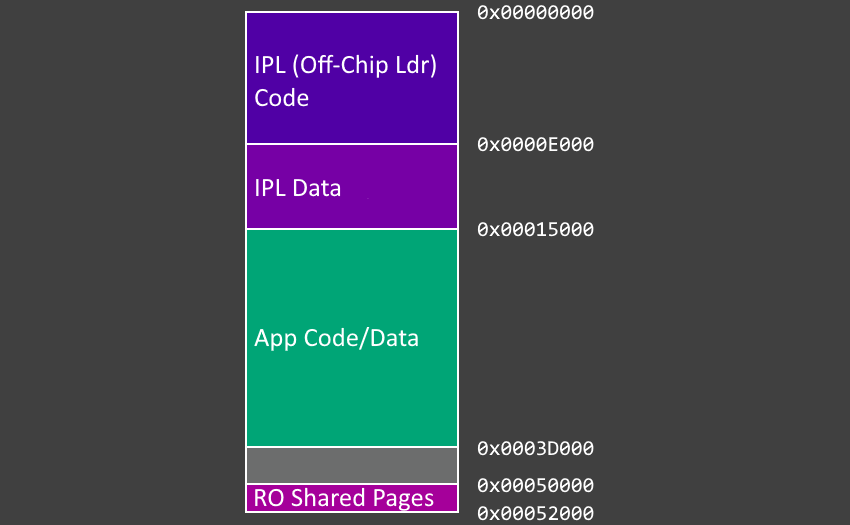
Task: Select the 0x00052000 end address label
Action: 535,514
